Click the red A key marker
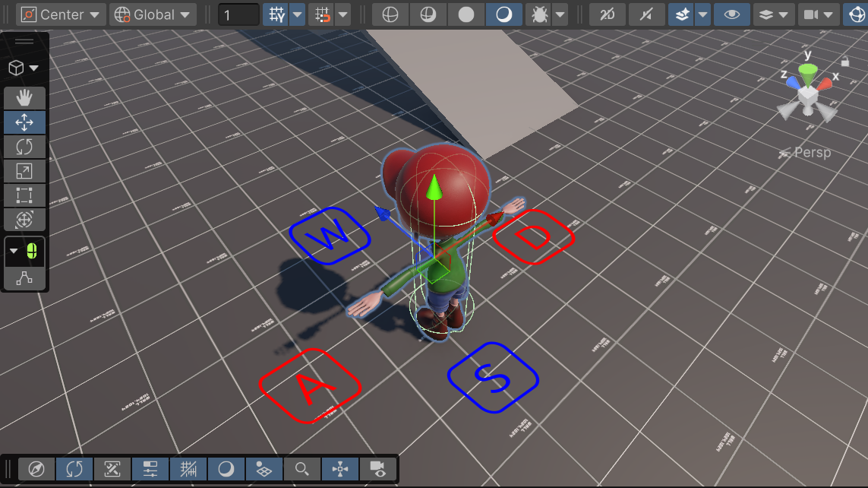 (x=310, y=386)
